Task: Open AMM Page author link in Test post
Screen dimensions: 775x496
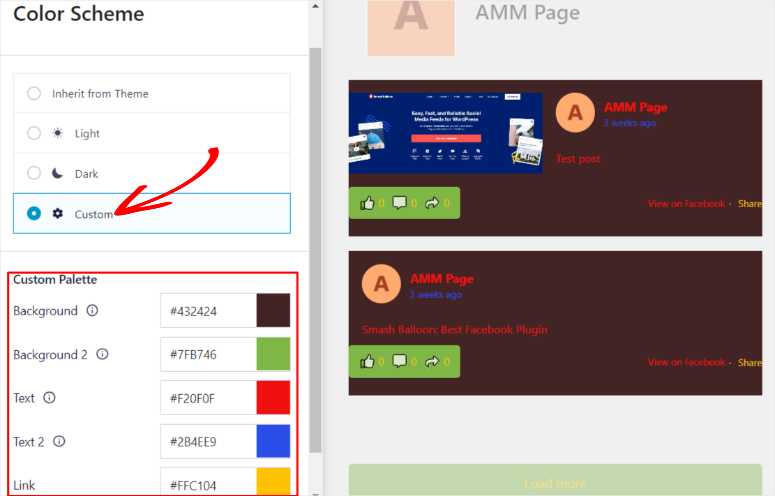Action: 635,107
